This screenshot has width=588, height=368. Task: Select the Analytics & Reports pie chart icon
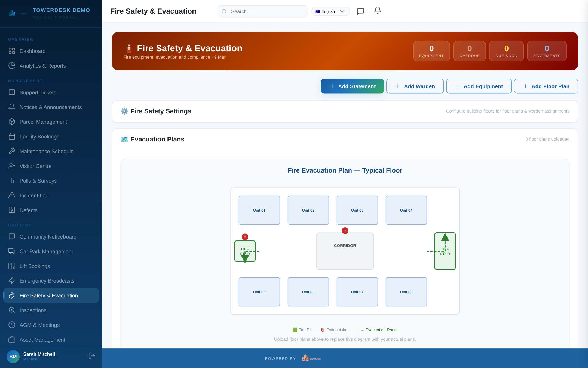[x=12, y=66]
